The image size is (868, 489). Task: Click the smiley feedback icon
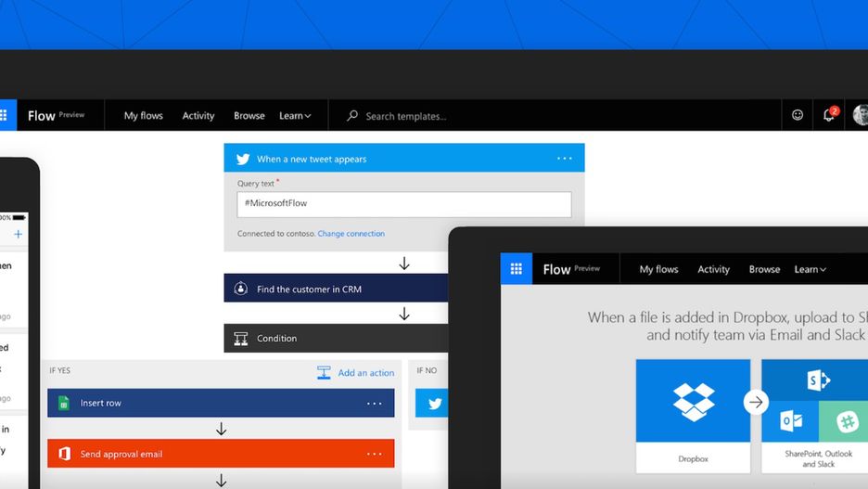point(798,115)
